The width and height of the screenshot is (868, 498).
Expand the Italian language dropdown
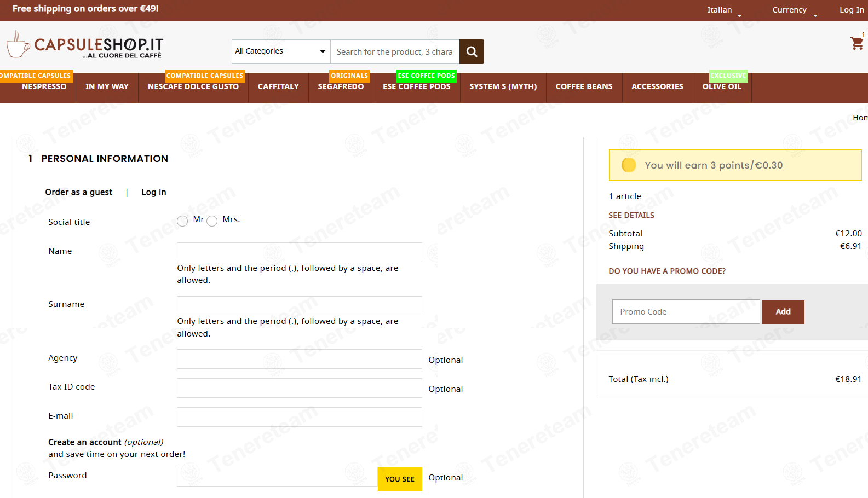pyautogui.click(x=724, y=10)
